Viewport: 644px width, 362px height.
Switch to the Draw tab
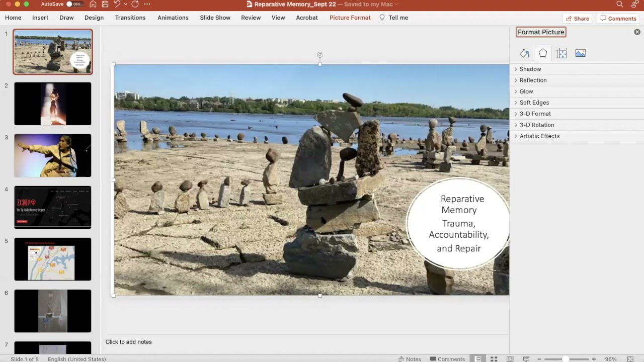[66, 18]
